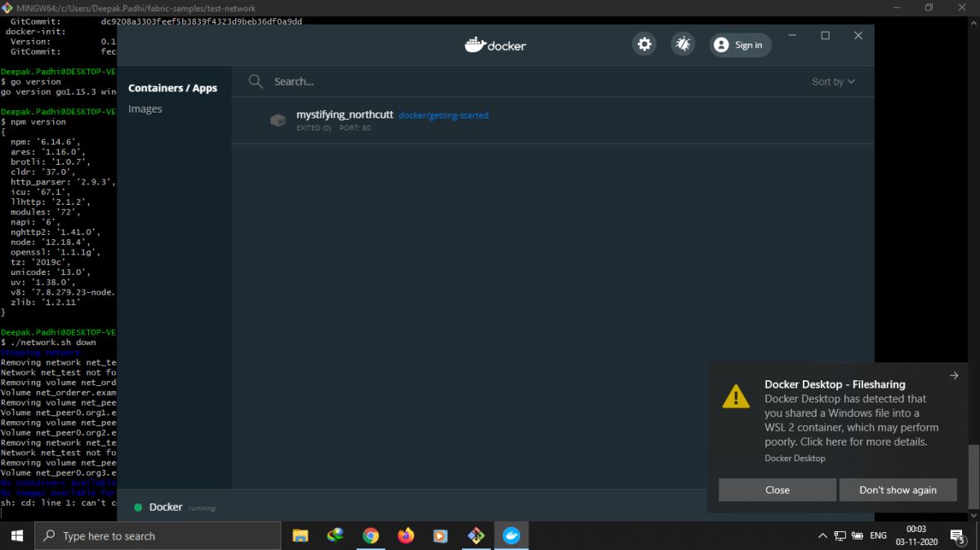
Task: Select Containers / Apps in sidebar
Action: coord(172,88)
